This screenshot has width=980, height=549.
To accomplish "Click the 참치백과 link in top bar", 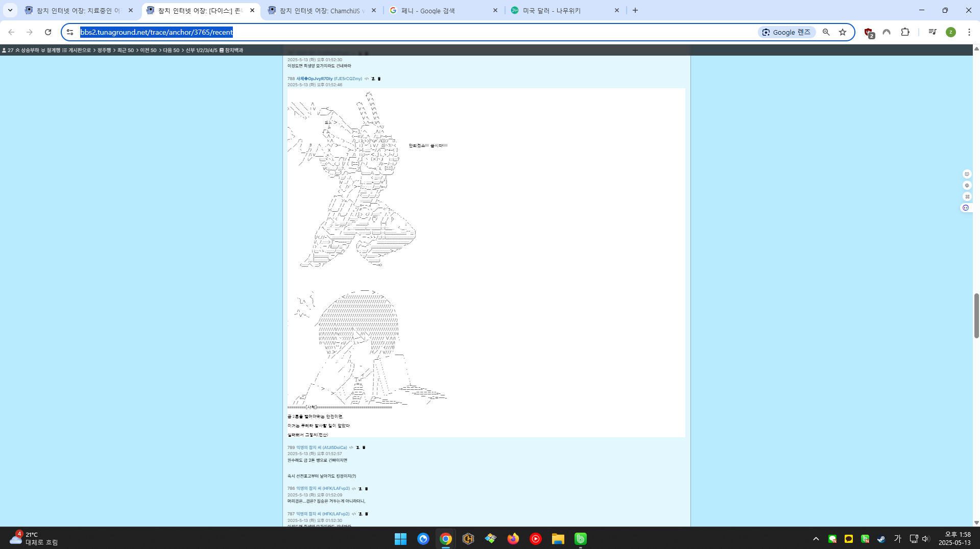I will [x=233, y=51].
